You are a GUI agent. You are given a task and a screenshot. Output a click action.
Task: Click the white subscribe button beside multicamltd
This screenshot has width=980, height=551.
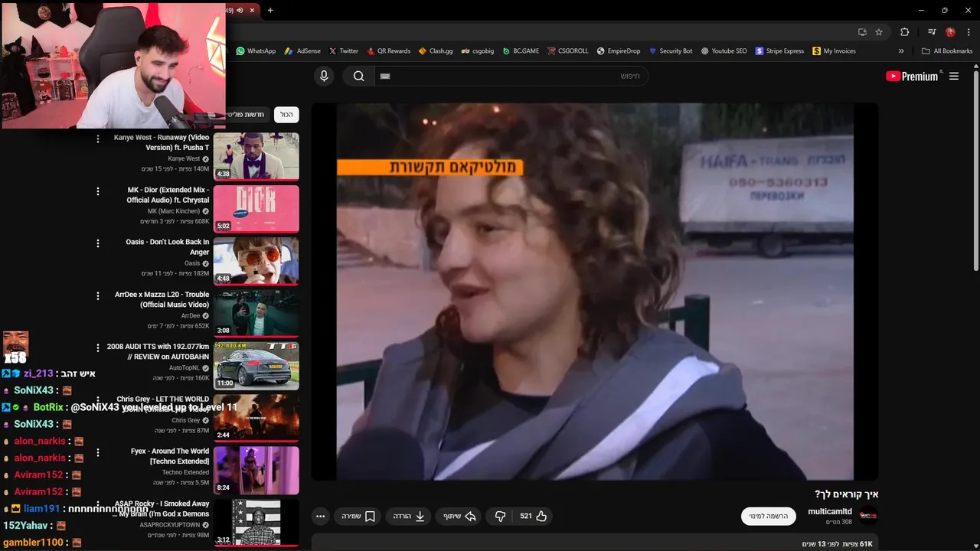click(x=768, y=516)
